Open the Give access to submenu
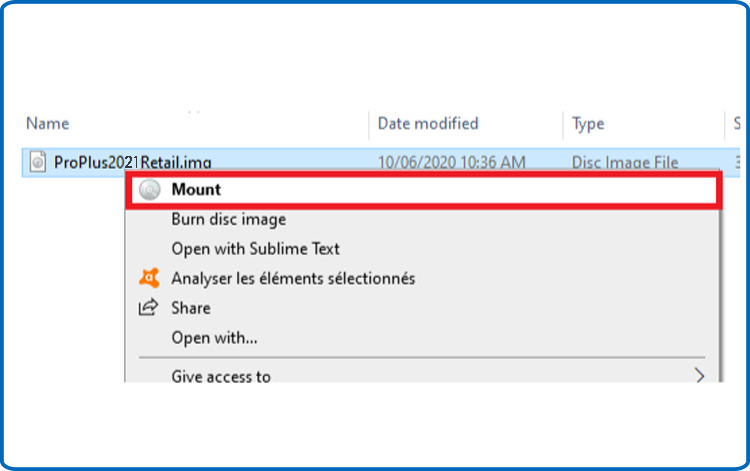Viewport: 750px width, 471px height. click(221, 376)
